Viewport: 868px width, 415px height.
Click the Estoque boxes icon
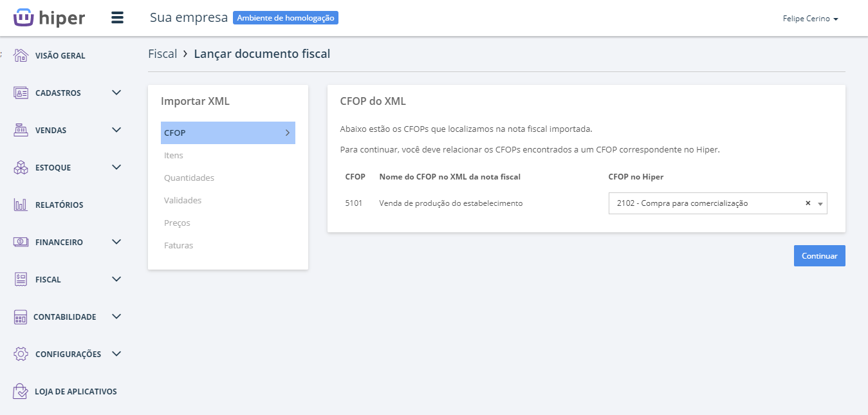21,167
